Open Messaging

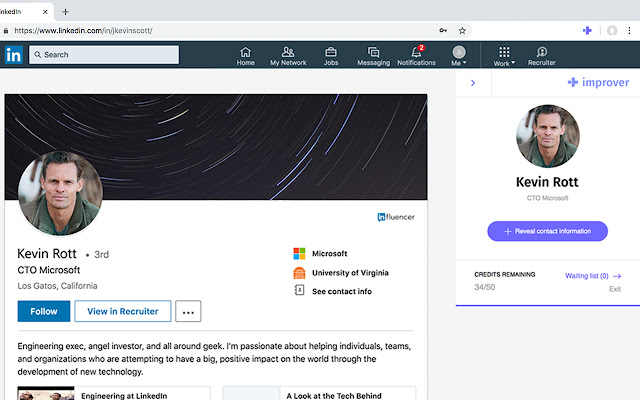pyautogui.click(x=373, y=56)
